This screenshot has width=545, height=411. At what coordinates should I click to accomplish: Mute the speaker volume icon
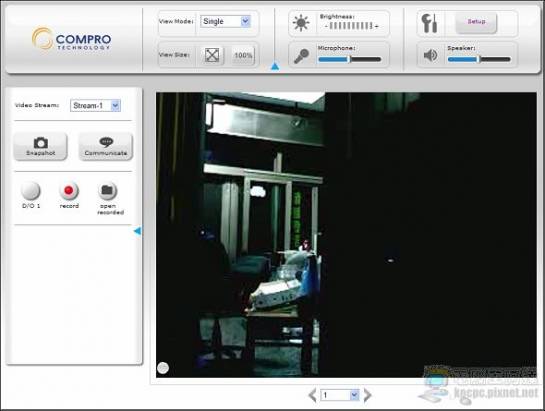coord(430,55)
